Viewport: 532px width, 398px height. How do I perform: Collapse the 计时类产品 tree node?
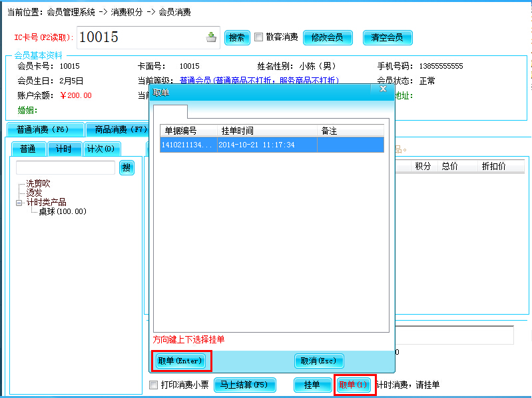(20, 203)
